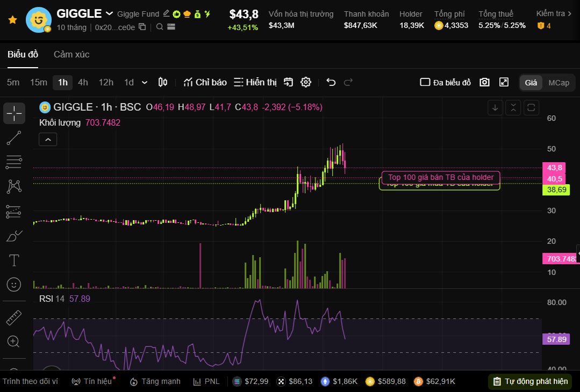Click the card icon beside the search magnifier
The width and height of the screenshot is (580, 392).
tap(171, 27)
